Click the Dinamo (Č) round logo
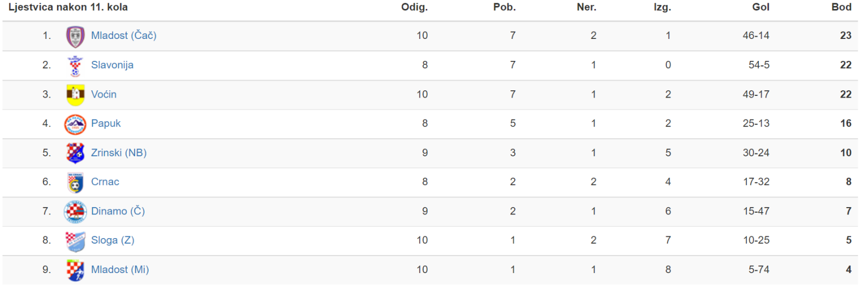 click(75, 212)
